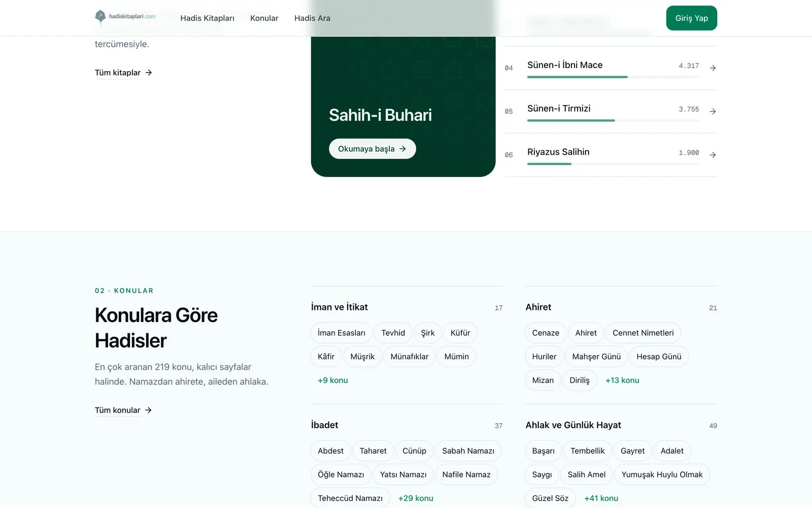The image size is (812, 508).
Task: Select the Cenaze topic chip
Action: click(546, 333)
